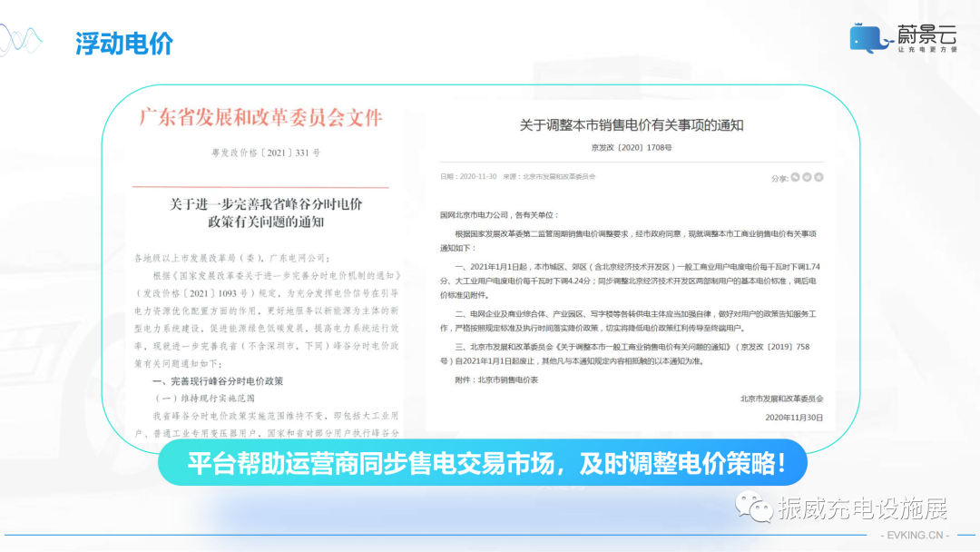The image size is (980, 552).
Task: Click the blue banner 平台帮助运营商同步售电交易市场
Action: [x=490, y=463]
